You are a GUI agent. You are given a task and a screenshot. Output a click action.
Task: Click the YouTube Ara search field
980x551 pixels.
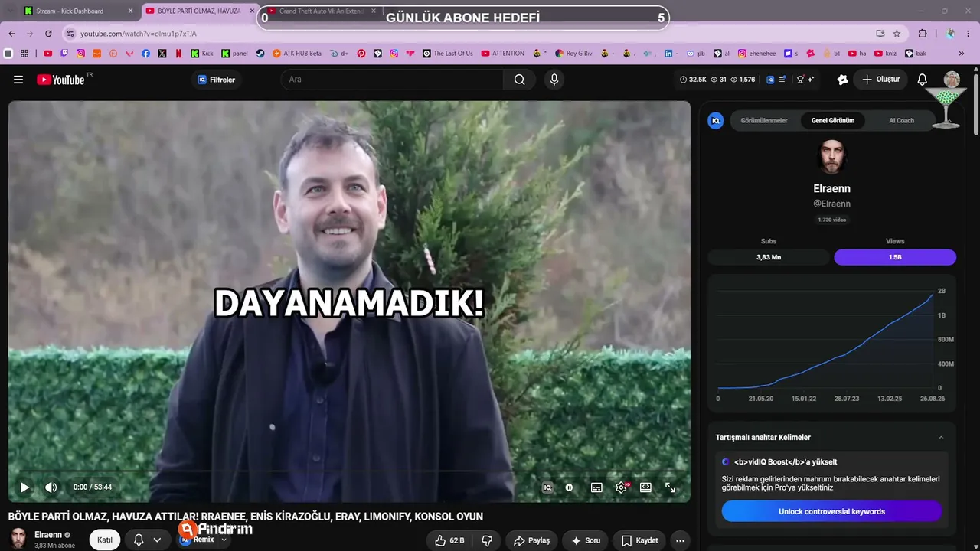(x=392, y=80)
